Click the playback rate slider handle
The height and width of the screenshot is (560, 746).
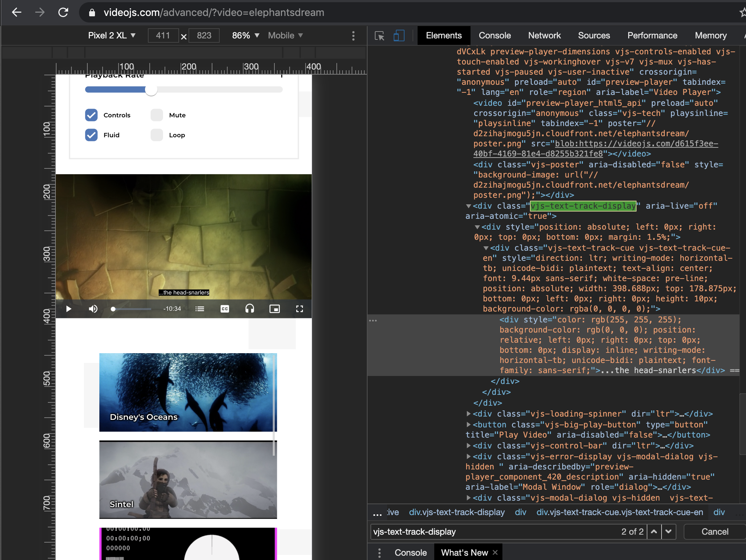[x=151, y=90]
